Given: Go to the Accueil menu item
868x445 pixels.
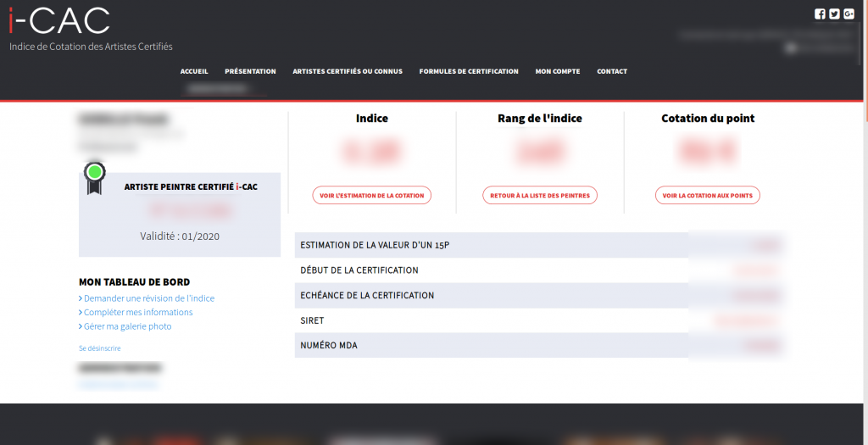Looking at the screenshot, I should click(194, 71).
